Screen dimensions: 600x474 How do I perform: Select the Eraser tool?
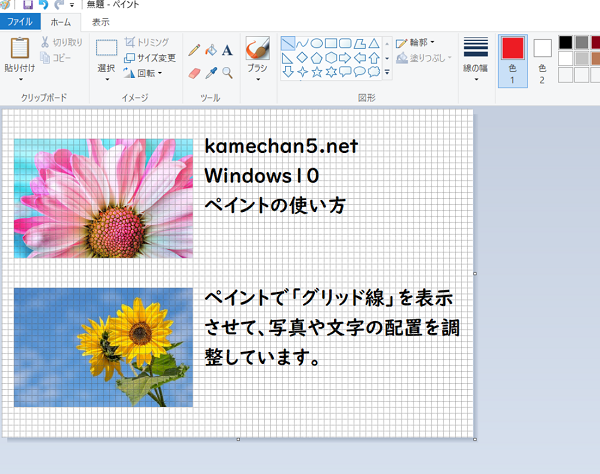coord(194,73)
